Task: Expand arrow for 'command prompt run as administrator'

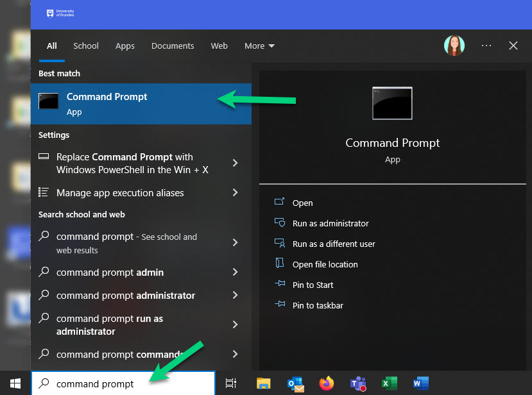Action: click(235, 324)
